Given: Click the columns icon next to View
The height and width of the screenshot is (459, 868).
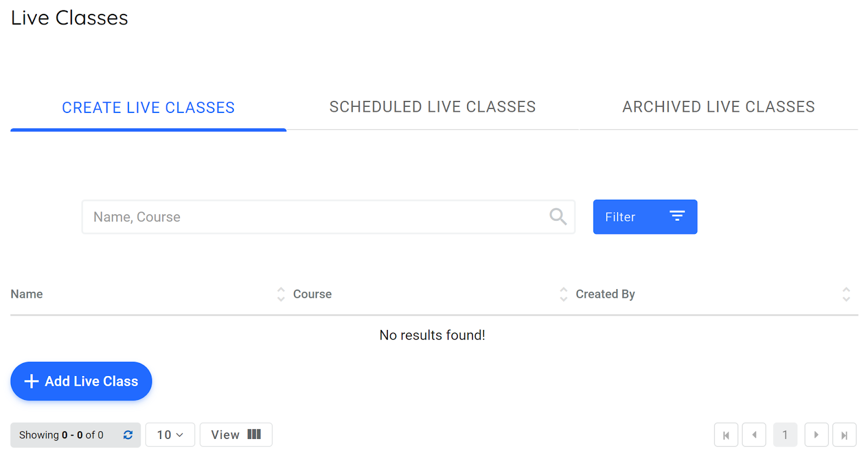Looking at the screenshot, I should coord(253,434).
